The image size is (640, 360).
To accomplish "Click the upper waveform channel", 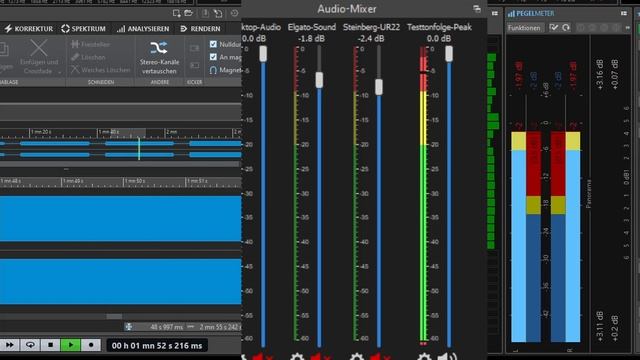I will click(120, 218).
